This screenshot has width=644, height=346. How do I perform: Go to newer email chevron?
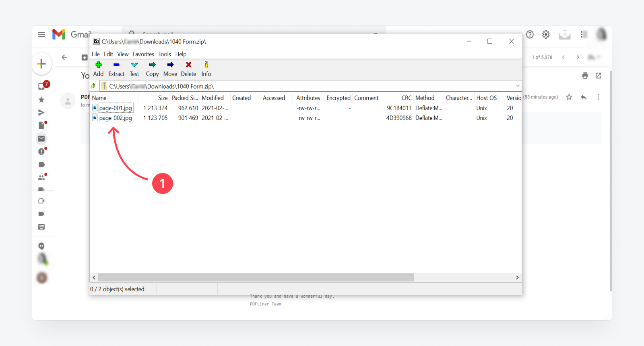[x=563, y=57]
